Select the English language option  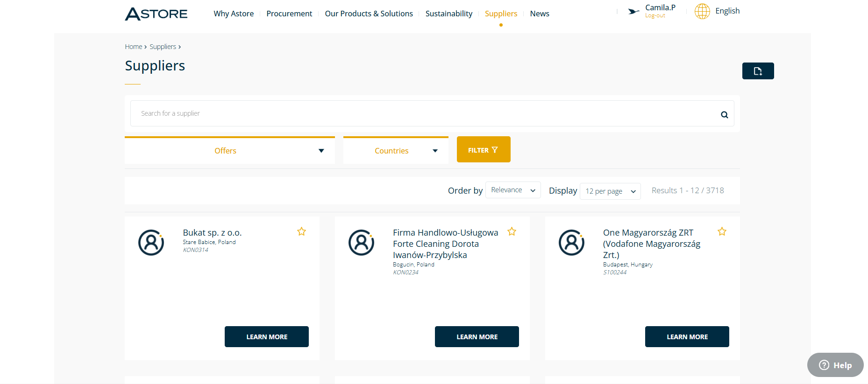click(727, 11)
